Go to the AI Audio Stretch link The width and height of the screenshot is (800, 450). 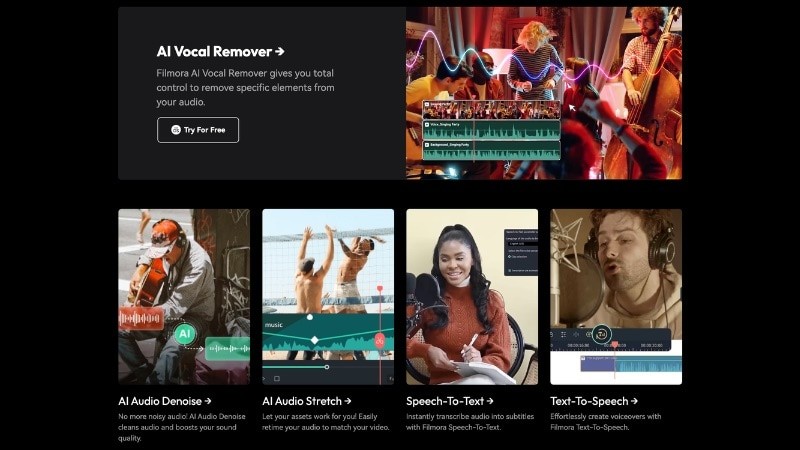tap(307, 401)
